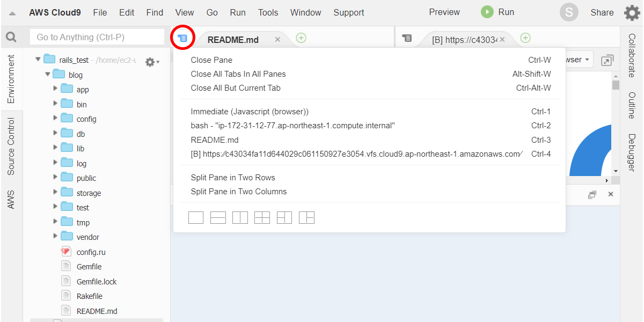Close the README.md tab

(277, 39)
